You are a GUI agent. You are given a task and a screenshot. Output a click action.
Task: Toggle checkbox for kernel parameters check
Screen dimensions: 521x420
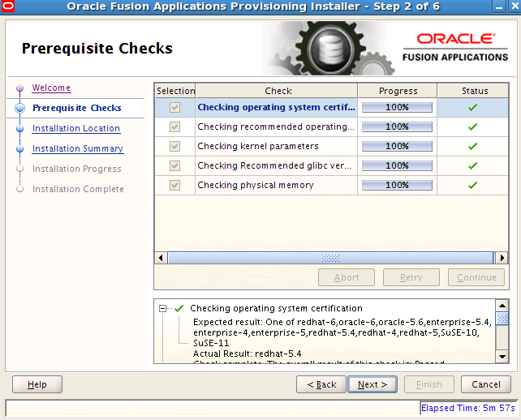coord(174,146)
